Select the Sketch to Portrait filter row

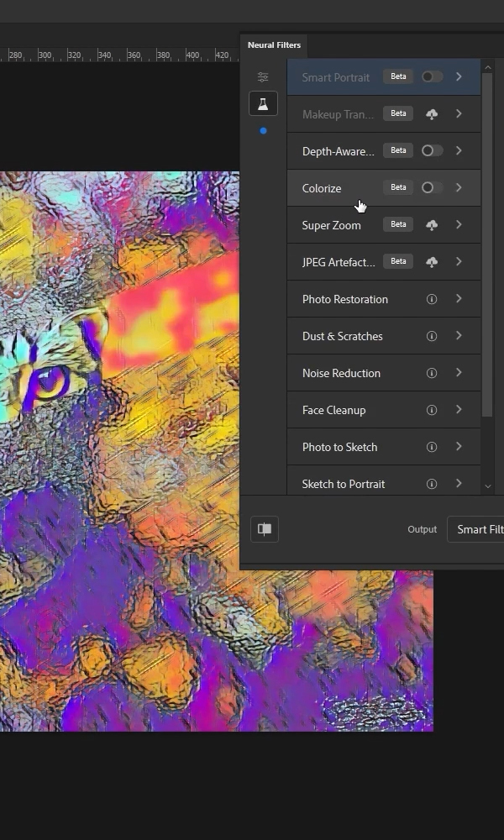click(x=384, y=480)
